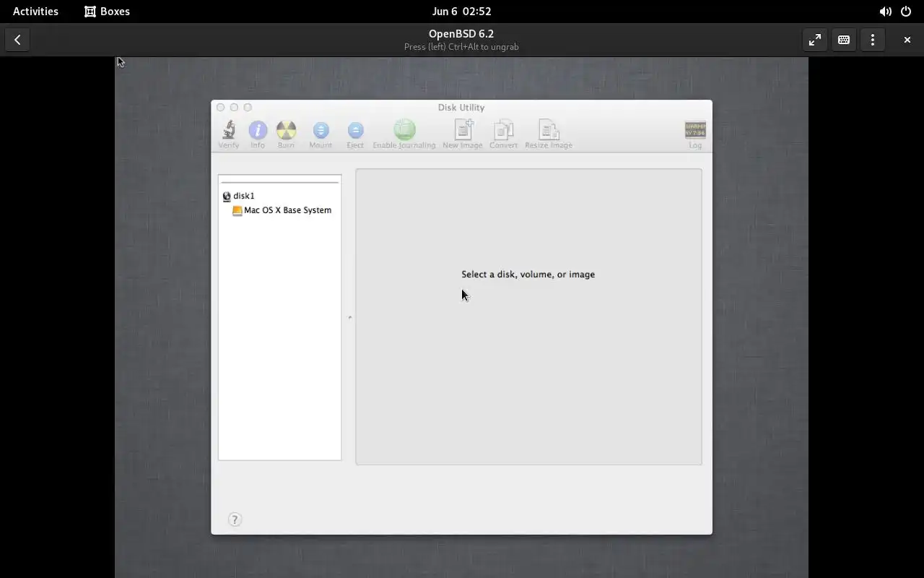
Task: Click the Verify microscope icon
Action: point(229,130)
